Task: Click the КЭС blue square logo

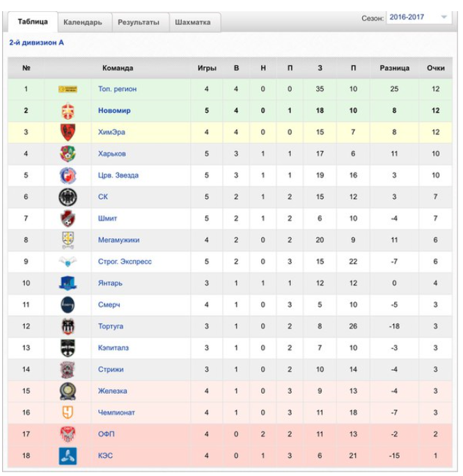Action: pyautogui.click(x=68, y=456)
